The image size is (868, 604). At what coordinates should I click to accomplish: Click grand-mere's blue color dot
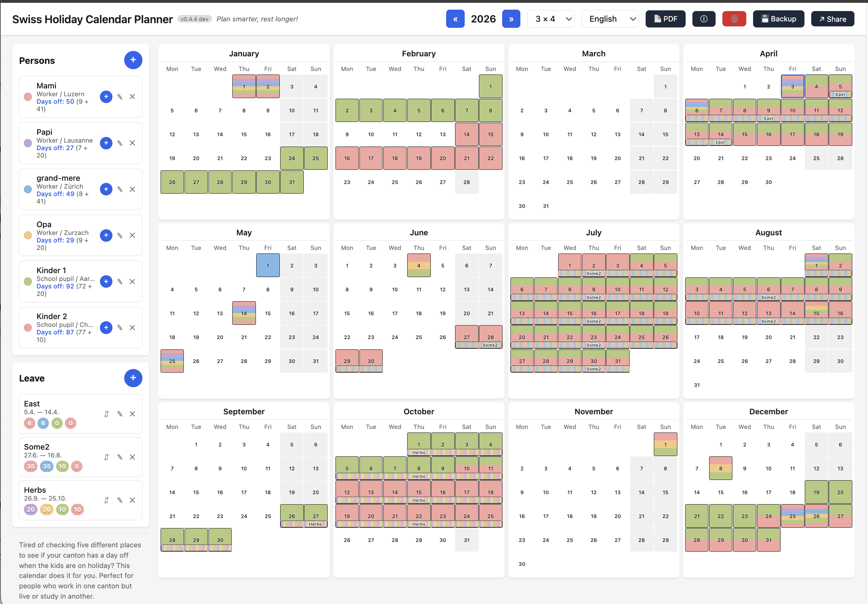tap(27, 189)
